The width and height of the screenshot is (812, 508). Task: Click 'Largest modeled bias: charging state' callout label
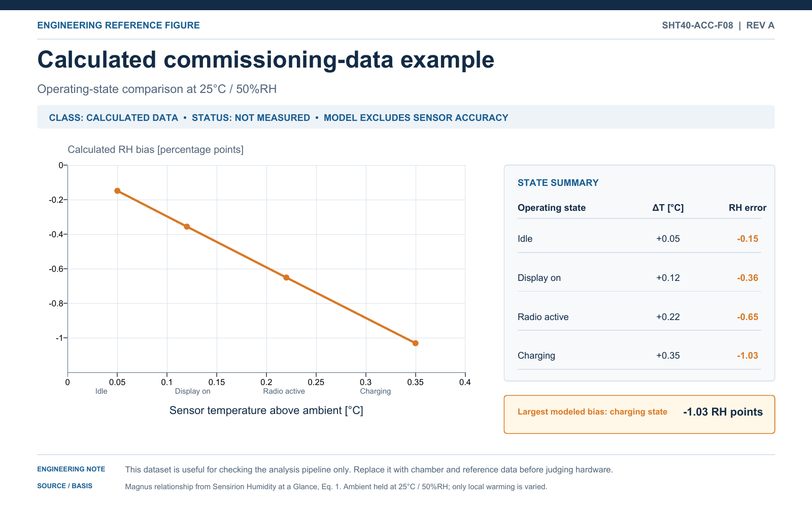pos(592,412)
